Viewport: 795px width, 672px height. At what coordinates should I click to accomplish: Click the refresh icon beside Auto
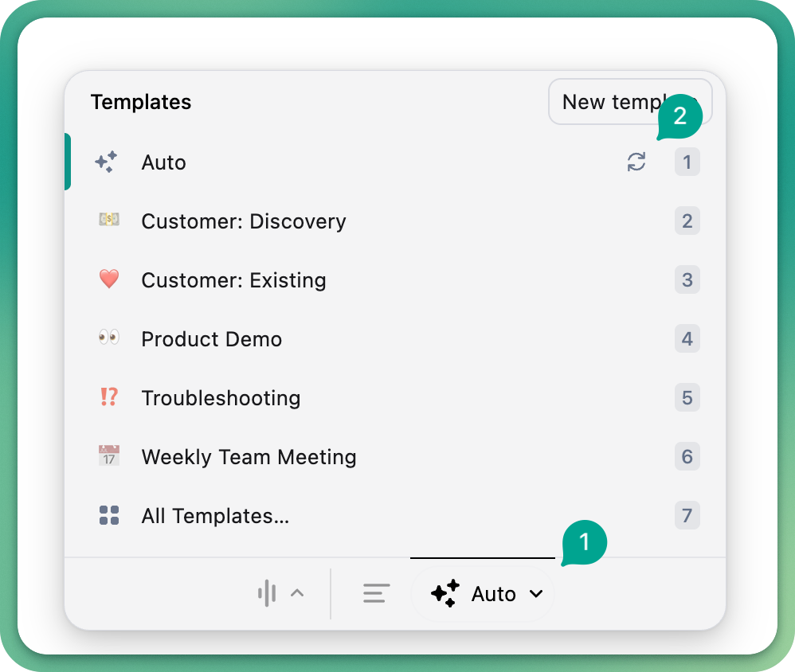tap(636, 162)
